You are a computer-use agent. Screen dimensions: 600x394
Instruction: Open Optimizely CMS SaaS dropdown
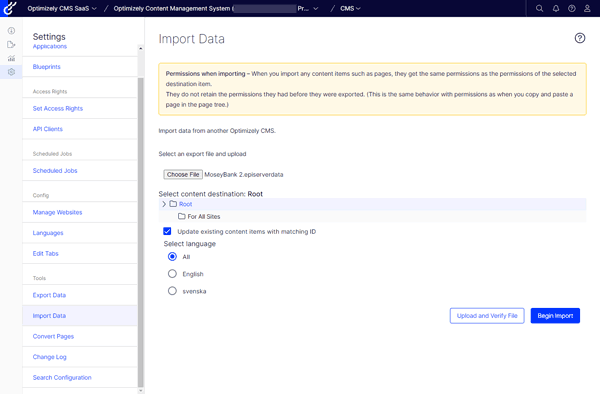62,8
